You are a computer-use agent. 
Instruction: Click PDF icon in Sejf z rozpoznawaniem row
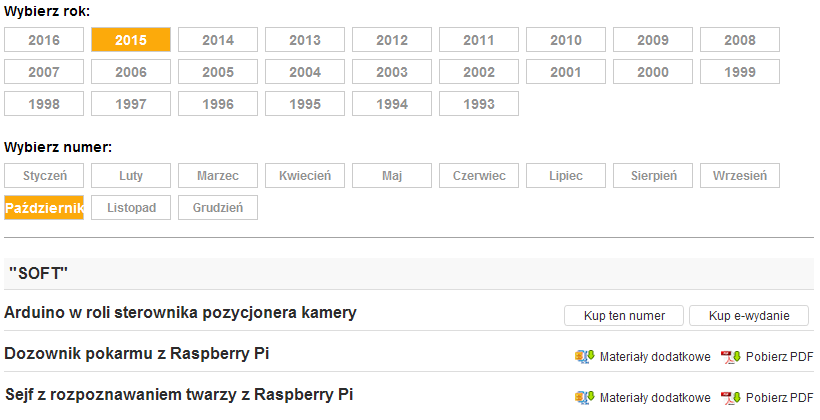(x=730, y=397)
